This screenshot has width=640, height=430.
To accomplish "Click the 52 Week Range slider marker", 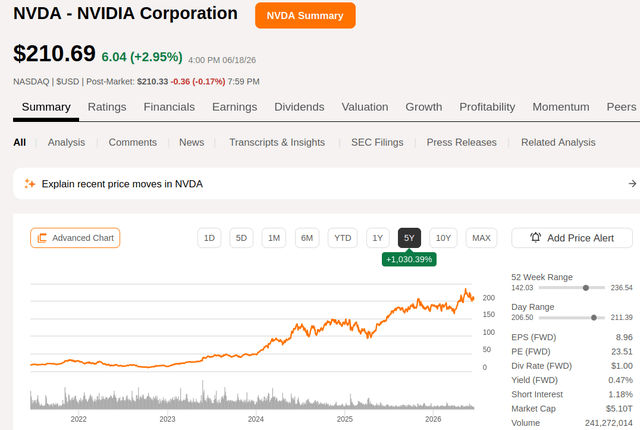I will tap(586, 288).
